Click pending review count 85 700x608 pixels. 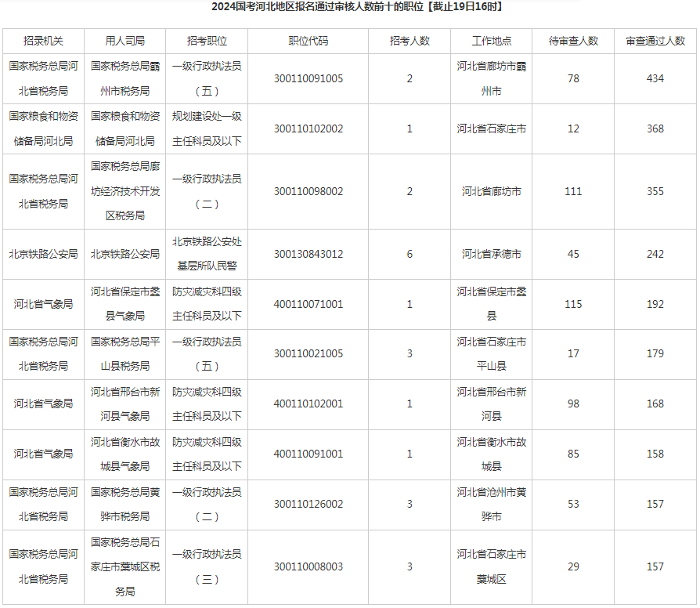pyautogui.click(x=573, y=454)
